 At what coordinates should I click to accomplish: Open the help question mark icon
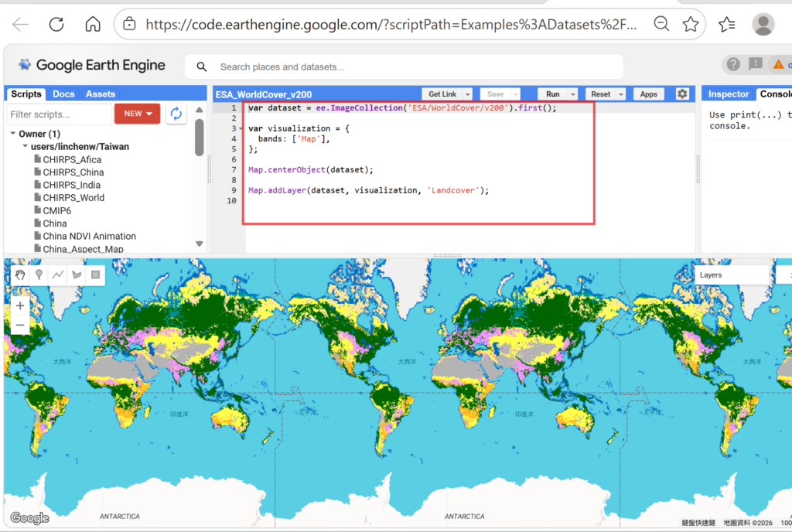point(733,65)
